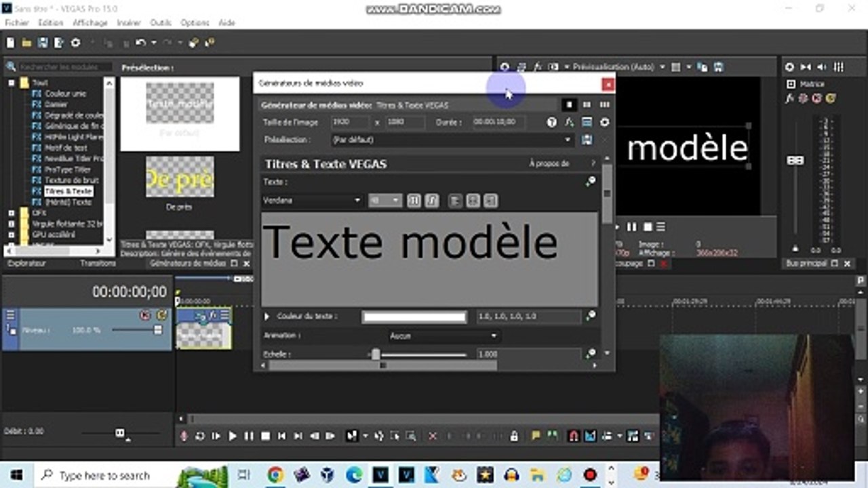Click the Rechercher les modules search field
The width and height of the screenshot is (868, 488).
click(65, 66)
